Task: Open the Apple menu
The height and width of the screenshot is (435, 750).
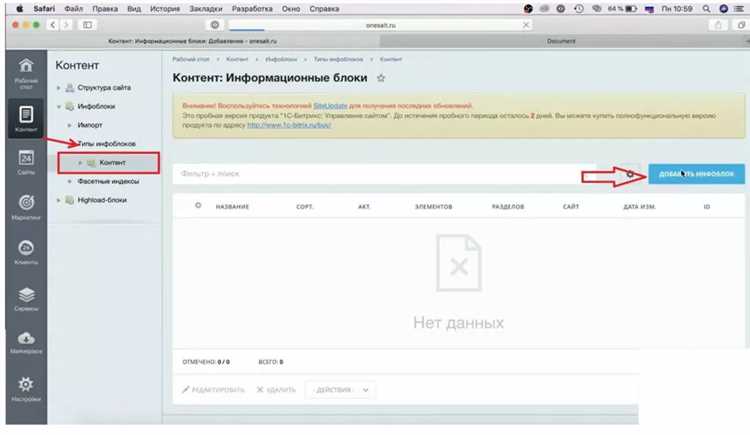Action: point(20,9)
